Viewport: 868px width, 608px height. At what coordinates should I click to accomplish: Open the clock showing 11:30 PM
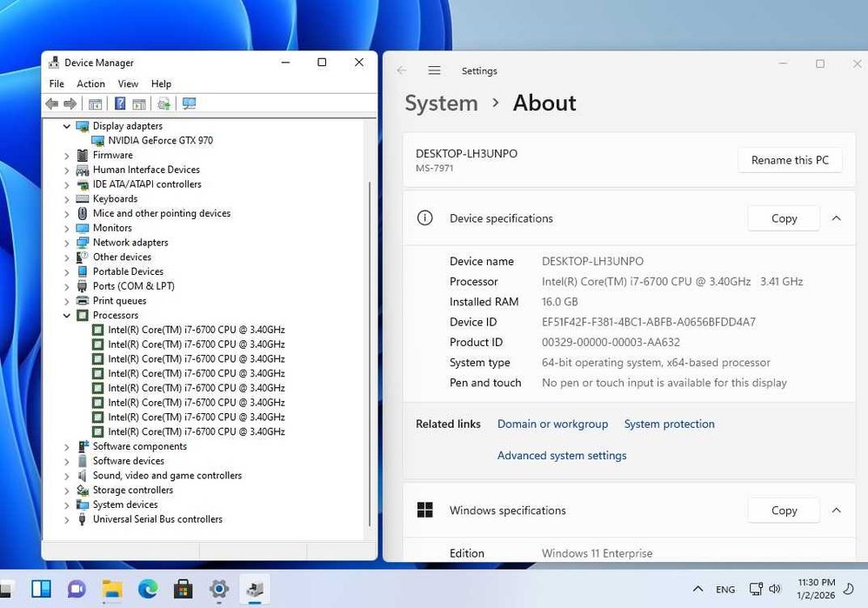click(x=816, y=589)
